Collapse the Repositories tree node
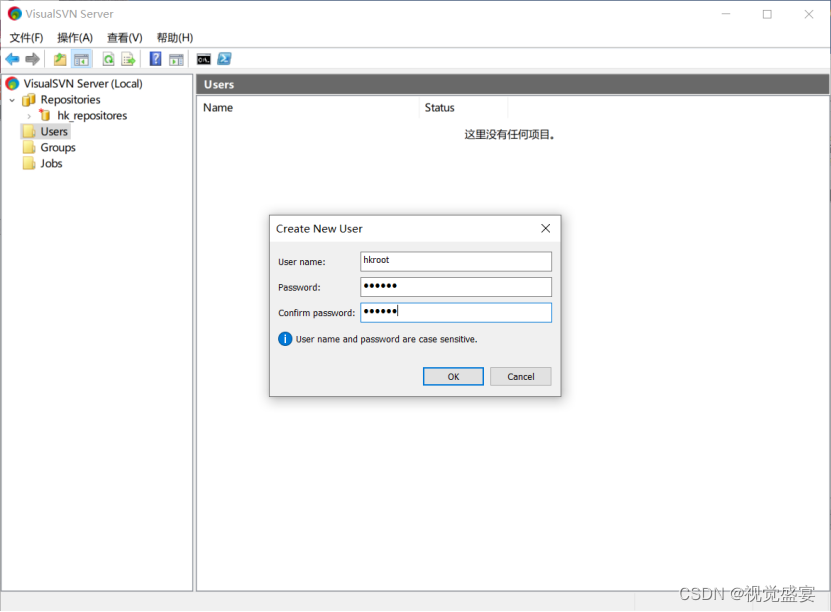This screenshot has height=612, width=831. [12, 100]
